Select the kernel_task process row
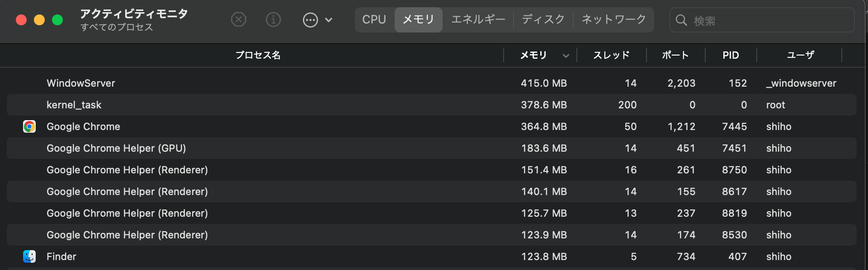 (x=271, y=105)
